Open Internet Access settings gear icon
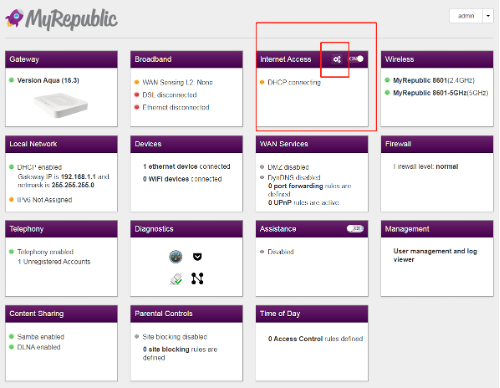Image resolution: width=500 pixels, height=388 pixels. [337, 59]
